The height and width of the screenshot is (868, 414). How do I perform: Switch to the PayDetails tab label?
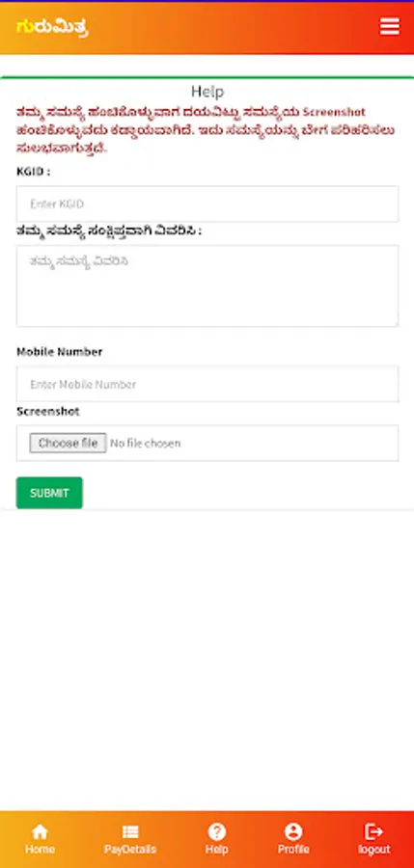tap(130, 849)
